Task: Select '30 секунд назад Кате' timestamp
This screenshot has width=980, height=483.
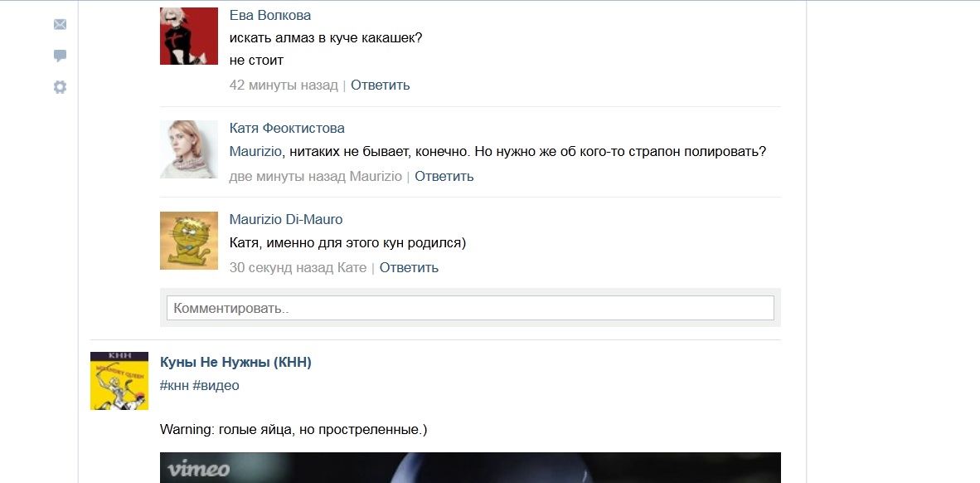Action: (298, 268)
